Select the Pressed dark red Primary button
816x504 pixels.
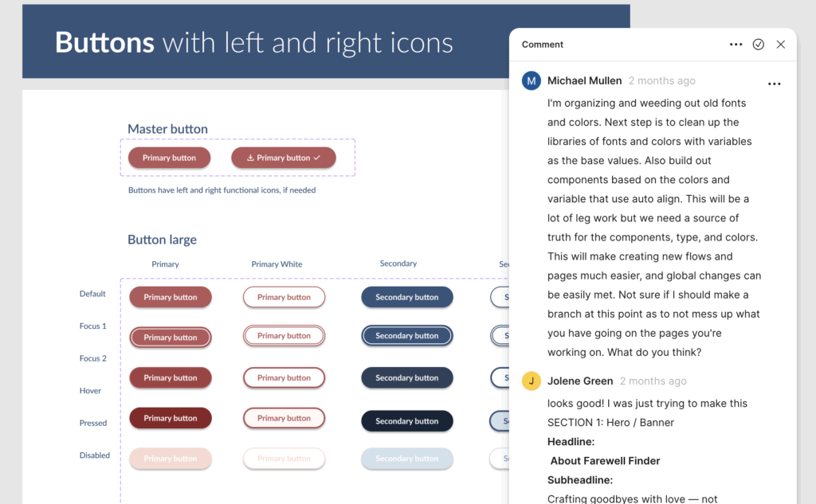coord(170,418)
